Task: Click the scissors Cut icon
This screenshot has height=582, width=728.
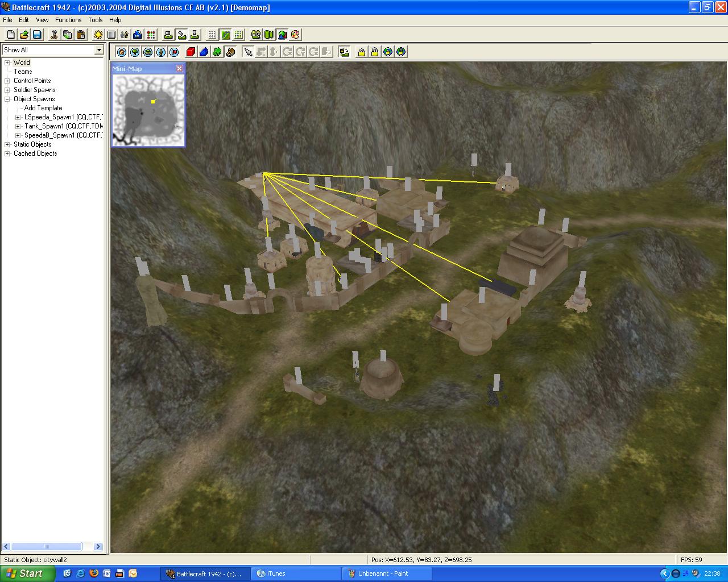Action: [54, 35]
